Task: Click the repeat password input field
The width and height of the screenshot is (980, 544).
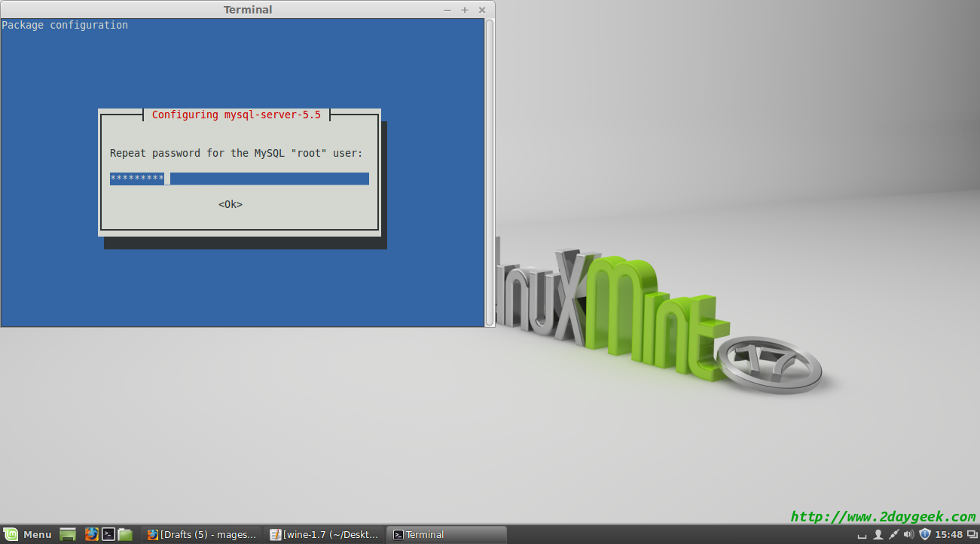Action: (239, 179)
